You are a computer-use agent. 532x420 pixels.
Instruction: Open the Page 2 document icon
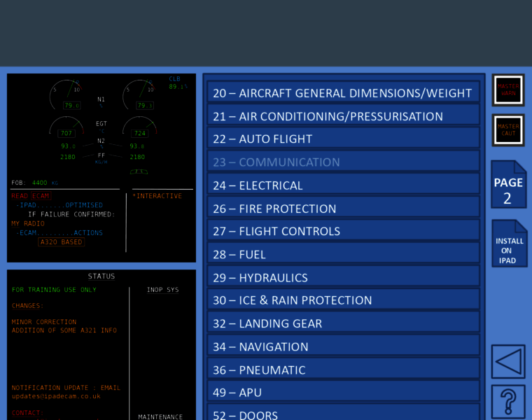(508, 184)
